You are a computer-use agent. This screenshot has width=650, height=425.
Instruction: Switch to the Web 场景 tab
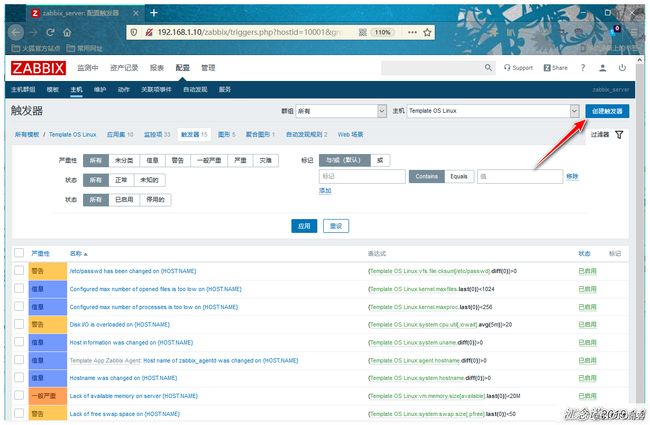click(350, 135)
